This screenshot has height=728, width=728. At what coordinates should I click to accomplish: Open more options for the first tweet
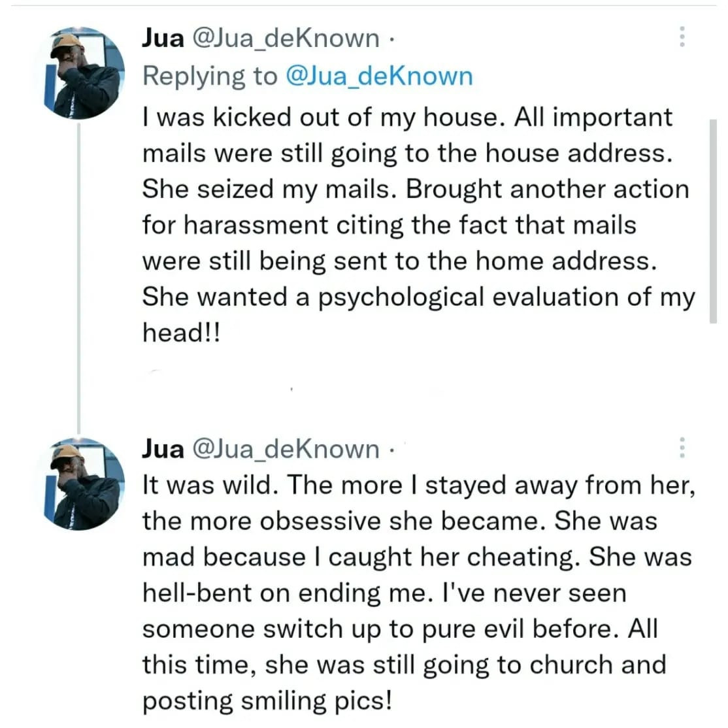[682, 37]
